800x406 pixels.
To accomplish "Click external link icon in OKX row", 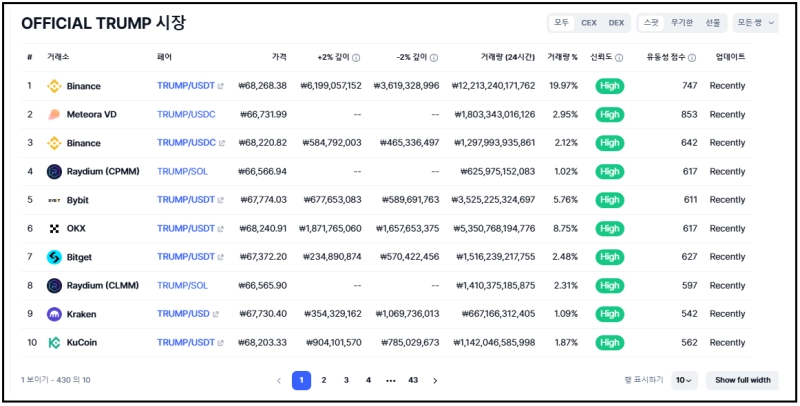I will [x=220, y=229].
